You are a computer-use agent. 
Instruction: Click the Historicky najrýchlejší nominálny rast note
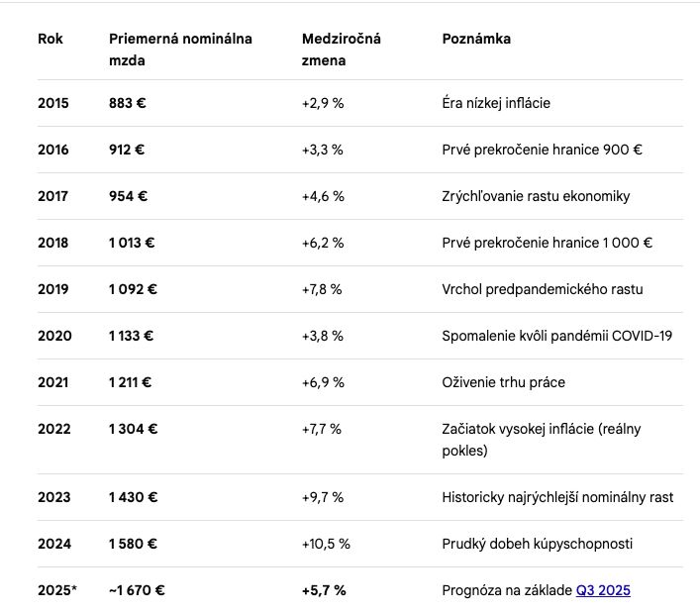point(557,497)
